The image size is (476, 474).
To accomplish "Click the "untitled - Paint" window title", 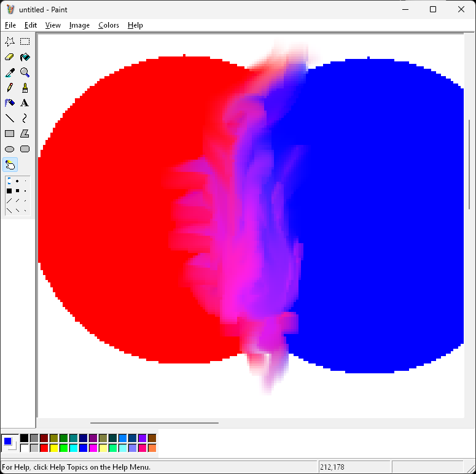I will point(43,10).
